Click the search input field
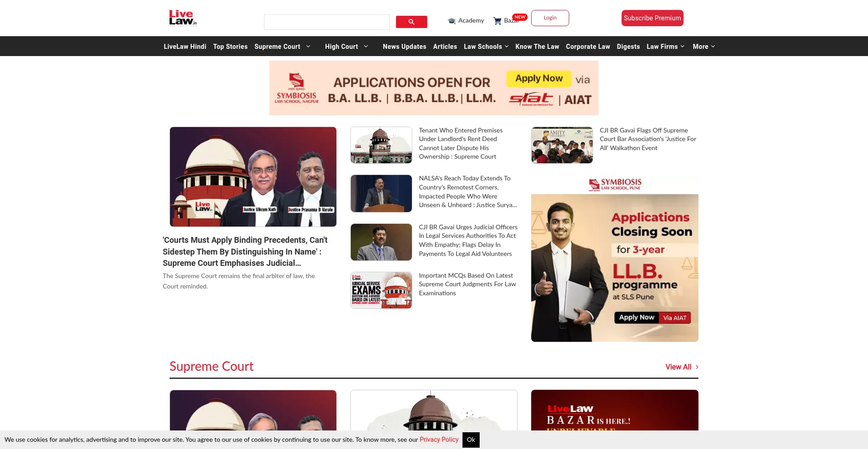The width and height of the screenshot is (868, 449). [x=326, y=22]
